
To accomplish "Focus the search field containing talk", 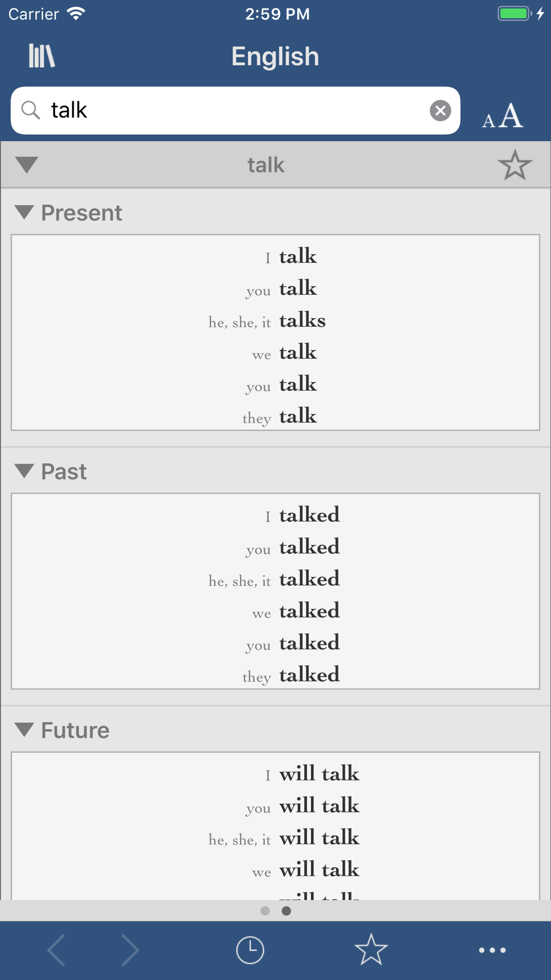I will pos(235,110).
